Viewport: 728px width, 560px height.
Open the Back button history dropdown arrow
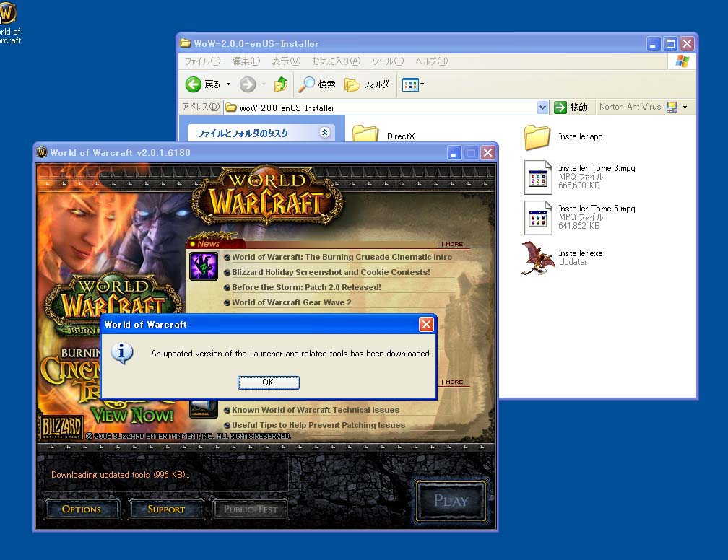[228, 84]
